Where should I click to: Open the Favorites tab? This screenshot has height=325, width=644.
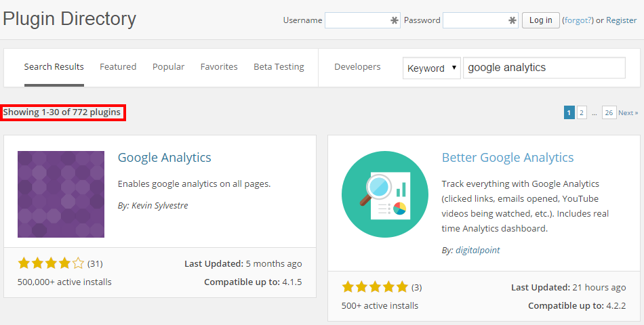(x=219, y=67)
